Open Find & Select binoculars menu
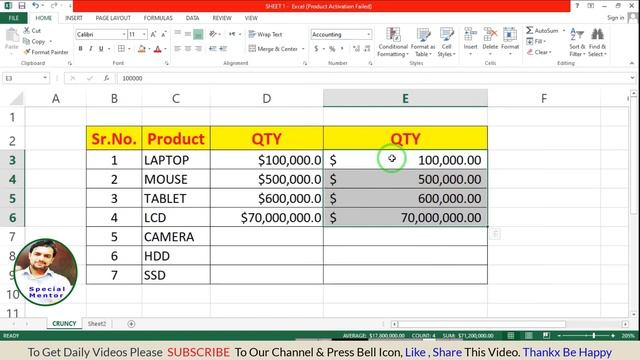 pyautogui.click(x=597, y=42)
